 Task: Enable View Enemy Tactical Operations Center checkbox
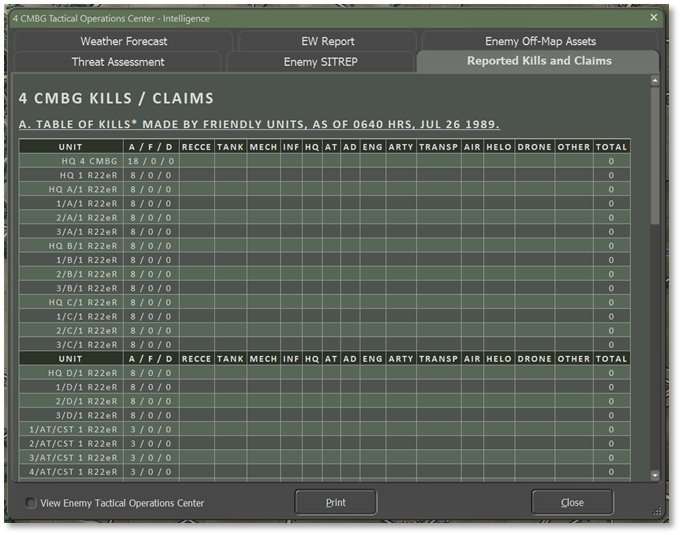point(31,503)
